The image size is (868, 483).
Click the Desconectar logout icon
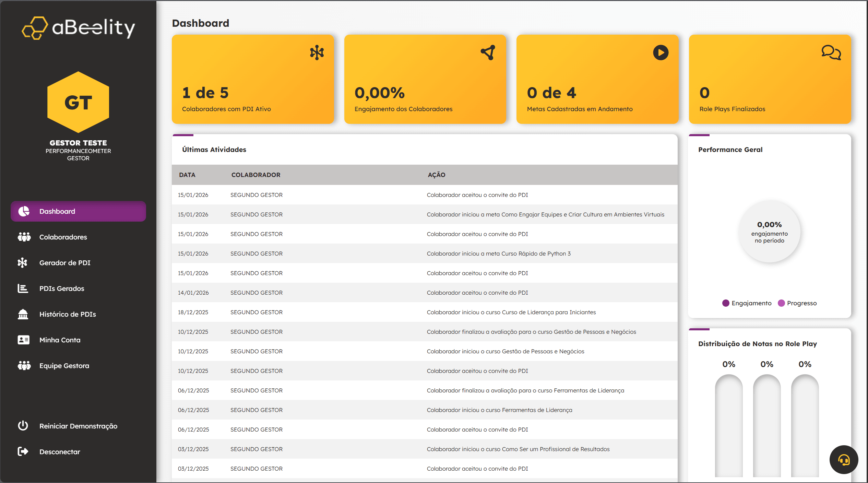point(23,451)
